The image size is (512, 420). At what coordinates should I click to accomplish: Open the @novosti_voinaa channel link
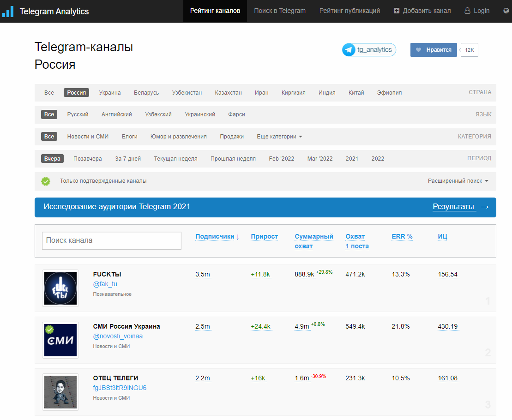pos(118,336)
